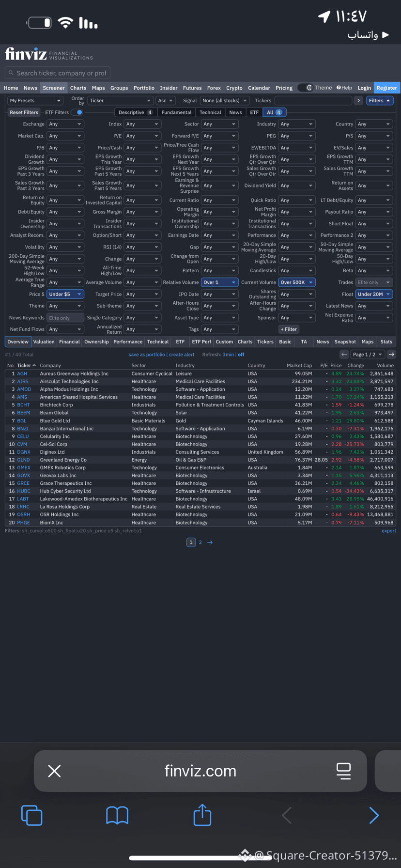Open the Relative Volume Over 1 dropdown

click(x=219, y=282)
